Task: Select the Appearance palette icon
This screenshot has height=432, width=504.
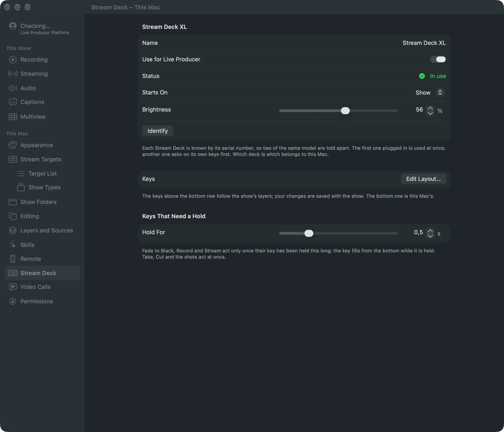Action: 13,145
